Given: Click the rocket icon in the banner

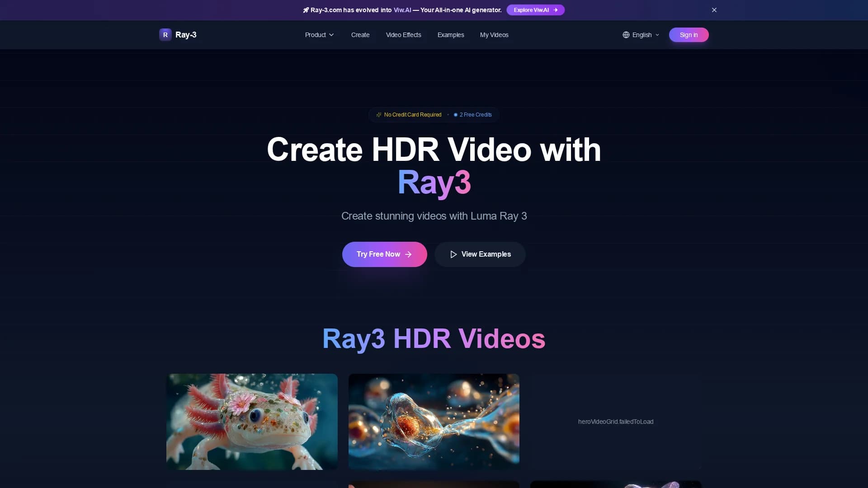Looking at the screenshot, I should point(306,10).
